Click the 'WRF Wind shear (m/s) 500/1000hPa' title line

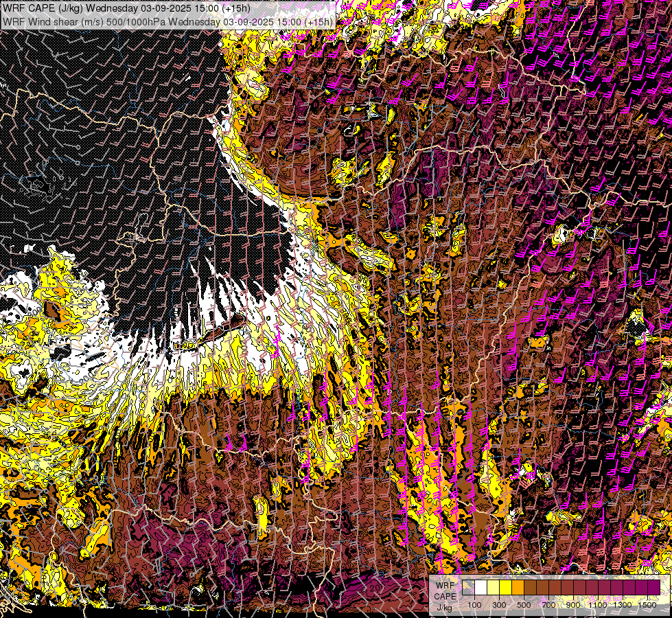[x=167, y=21]
